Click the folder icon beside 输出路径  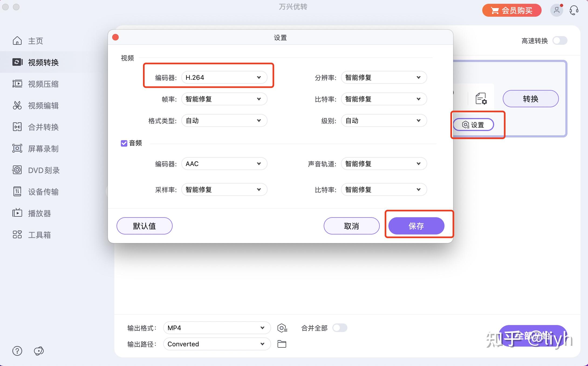click(x=282, y=344)
